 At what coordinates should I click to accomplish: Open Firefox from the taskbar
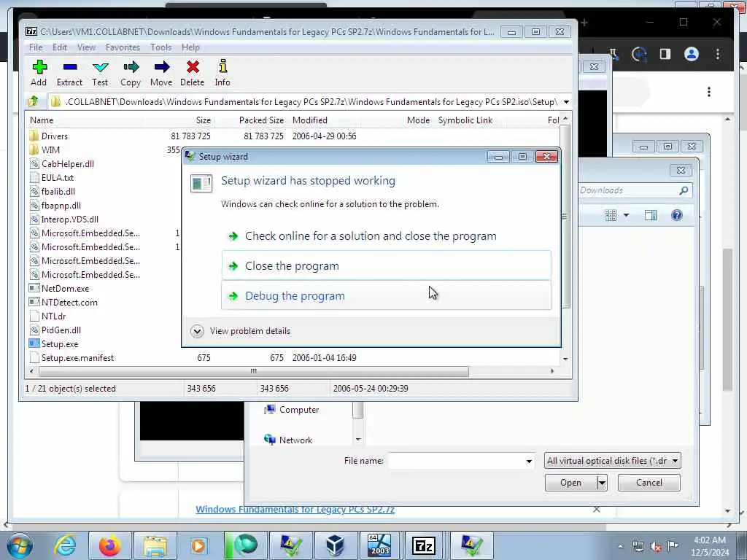110,545
